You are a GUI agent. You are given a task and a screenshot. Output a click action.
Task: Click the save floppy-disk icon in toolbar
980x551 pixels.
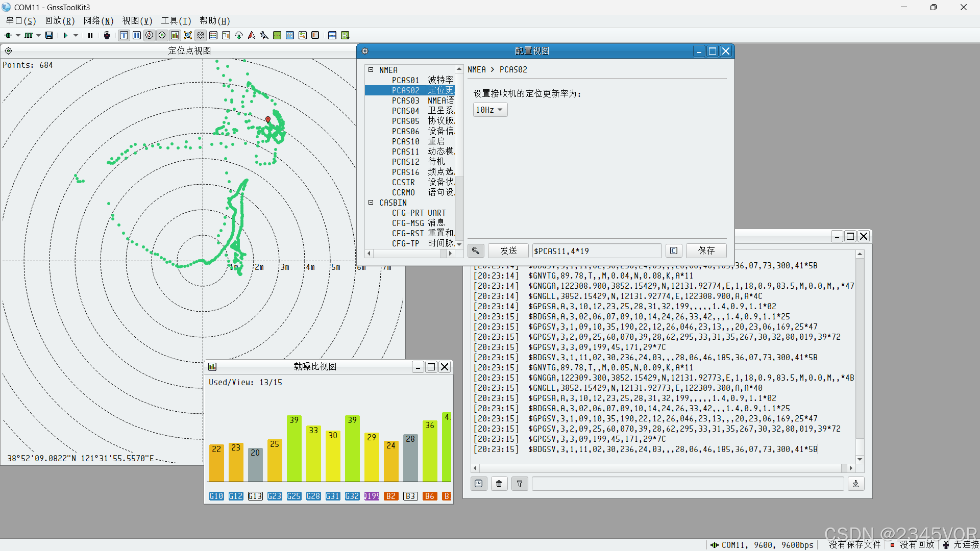[49, 35]
